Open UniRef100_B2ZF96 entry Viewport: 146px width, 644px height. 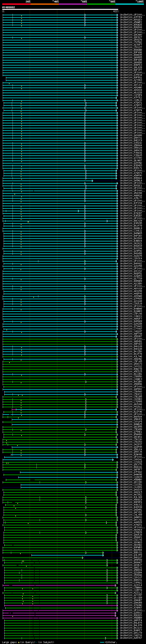coord(131,412)
